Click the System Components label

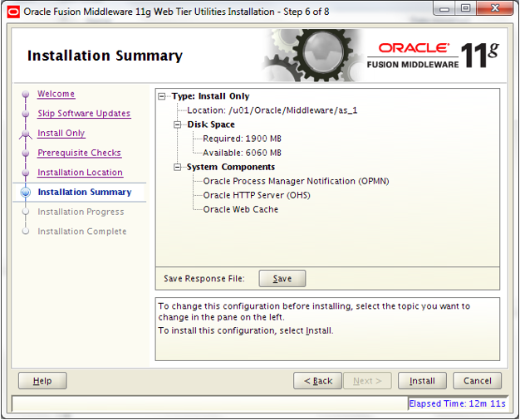231,167
